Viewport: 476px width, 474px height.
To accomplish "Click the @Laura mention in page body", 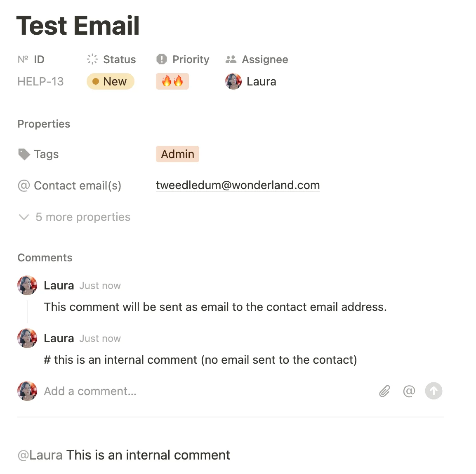I will (40, 455).
